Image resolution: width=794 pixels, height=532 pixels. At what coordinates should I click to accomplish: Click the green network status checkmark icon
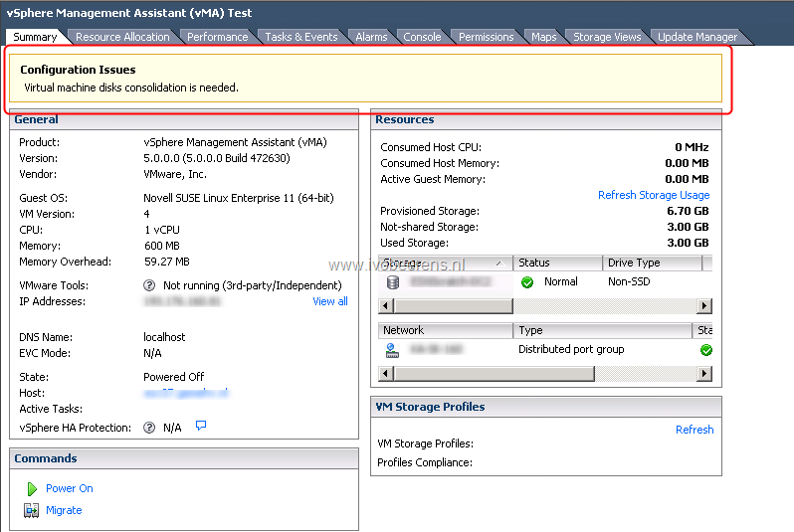pyautogui.click(x=705, y=350)
